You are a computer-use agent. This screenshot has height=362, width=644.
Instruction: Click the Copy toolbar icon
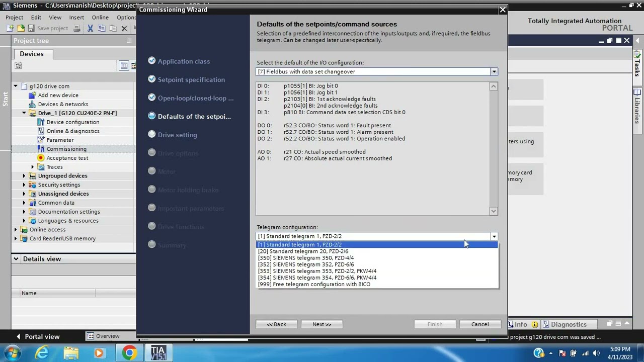102,29
